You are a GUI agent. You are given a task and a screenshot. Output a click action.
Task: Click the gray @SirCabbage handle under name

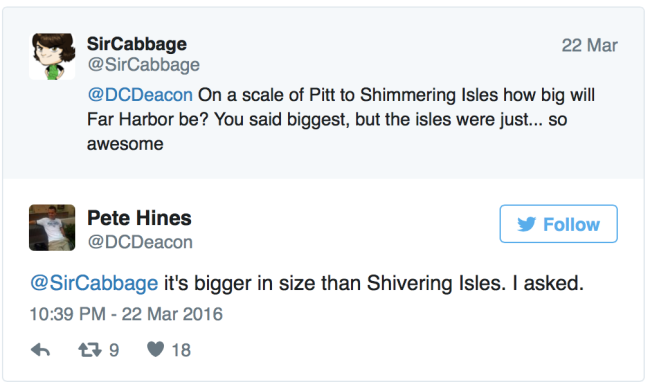143,65
